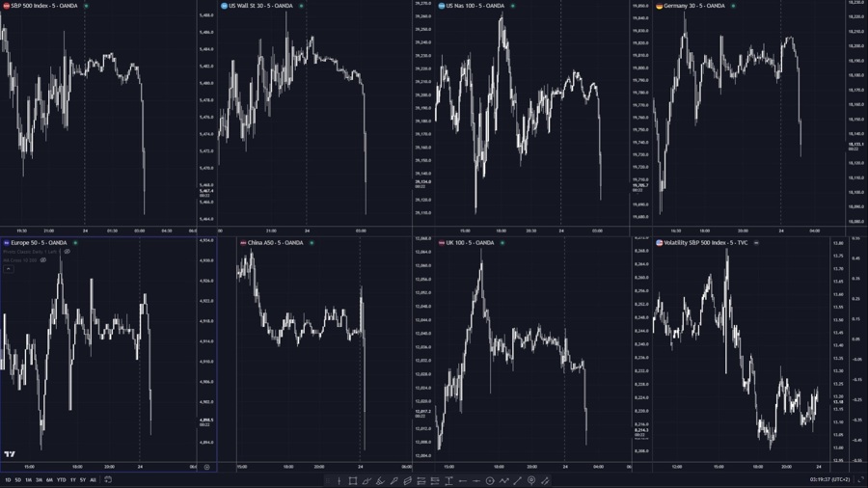868x488 pixels.
Task: Select the All time range
Action: [x=93, y=480]
